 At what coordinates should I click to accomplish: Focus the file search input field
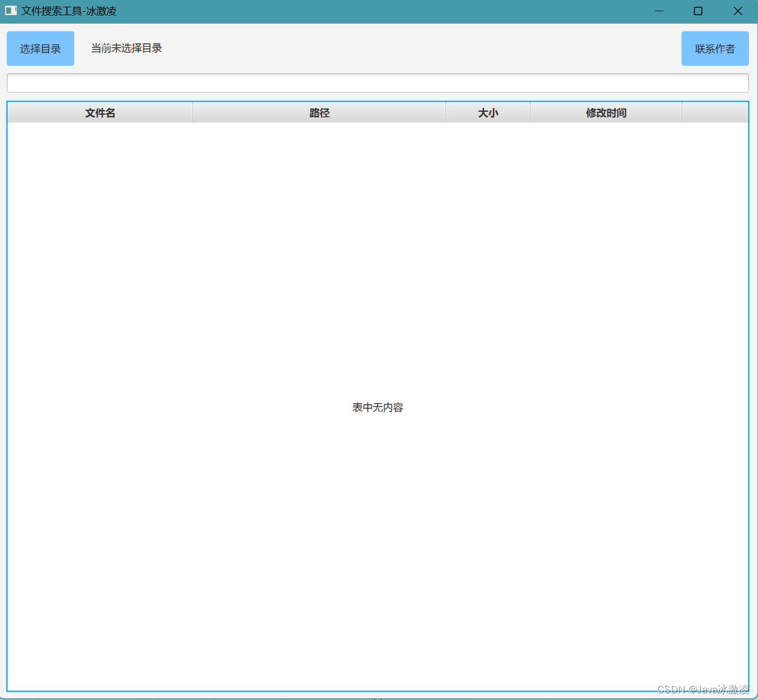[378, 83]
